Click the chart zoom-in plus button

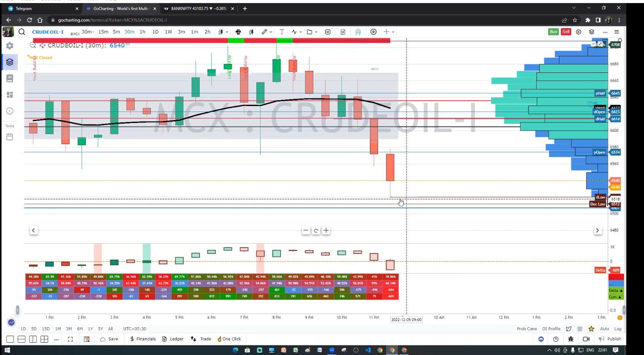(326, 230)
